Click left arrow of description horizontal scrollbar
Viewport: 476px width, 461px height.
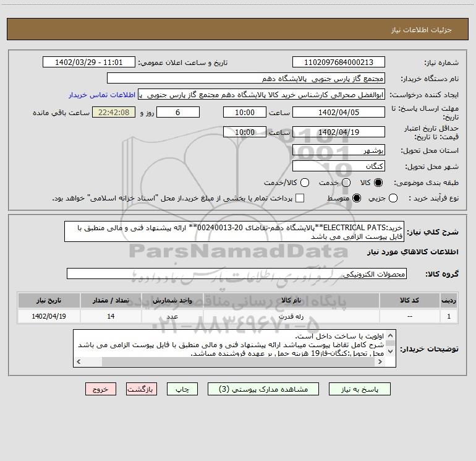[79, 361]
